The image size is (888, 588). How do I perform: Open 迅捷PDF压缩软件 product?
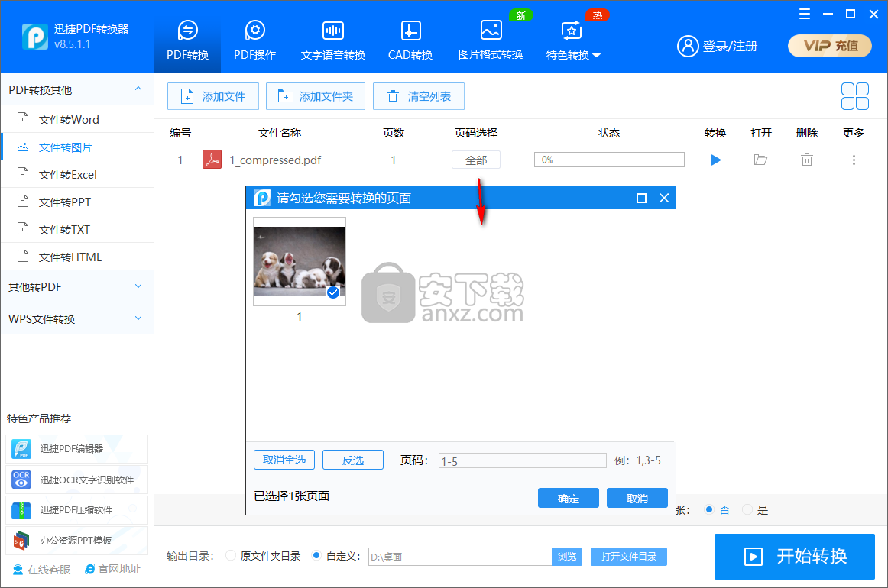point(77,510)
